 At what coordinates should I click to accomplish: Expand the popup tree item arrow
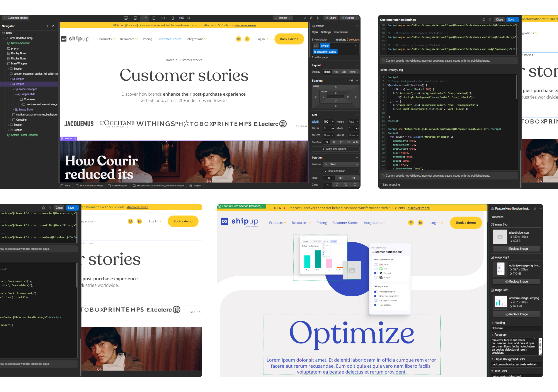click(x=6, y=48)
